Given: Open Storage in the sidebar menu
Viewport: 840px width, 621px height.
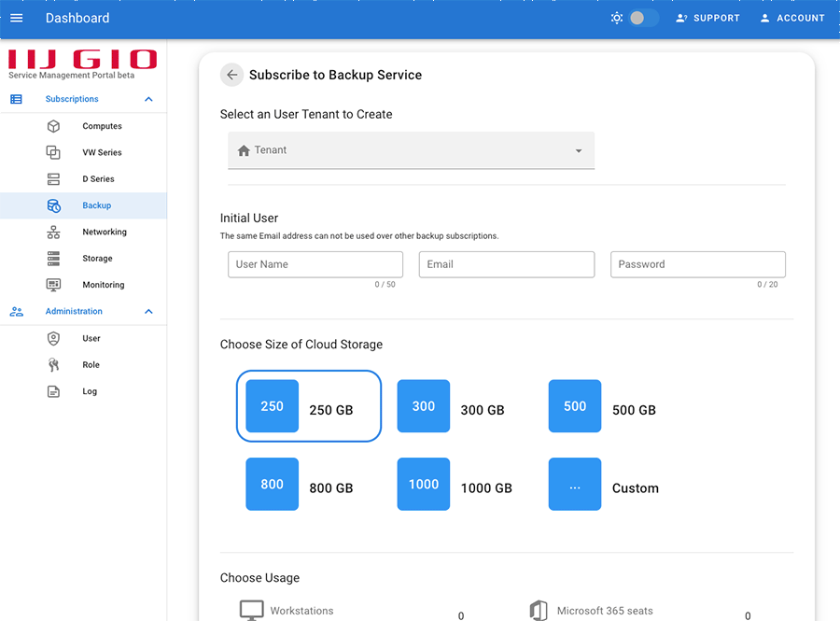Looking at the screenshot, I should point(97,259).
